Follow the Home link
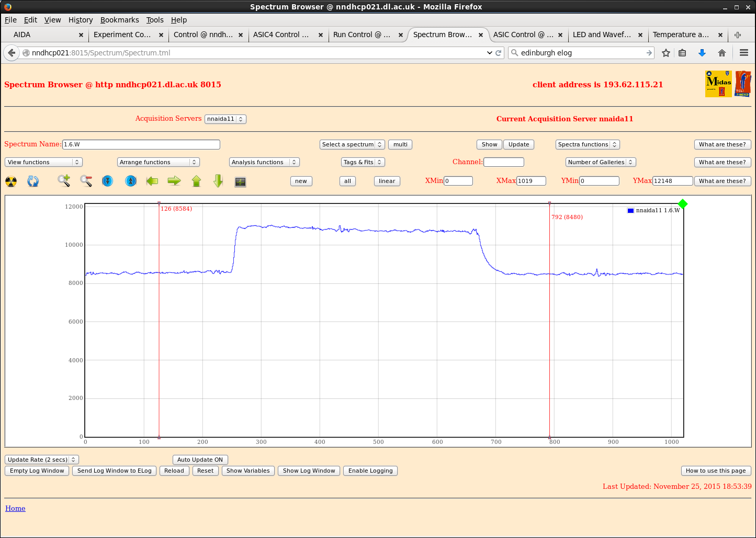756x538 pixels. click(15, 508)
